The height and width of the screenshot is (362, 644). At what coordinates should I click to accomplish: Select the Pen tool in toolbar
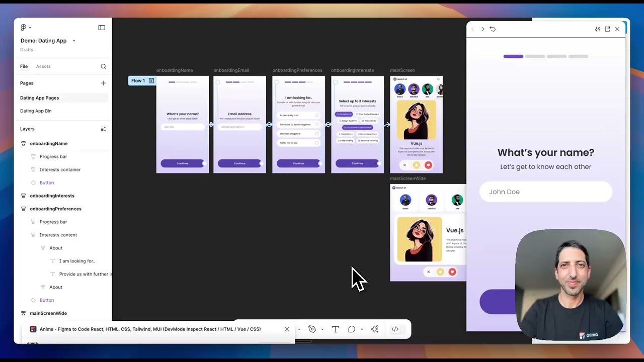(x=312, y=329)
